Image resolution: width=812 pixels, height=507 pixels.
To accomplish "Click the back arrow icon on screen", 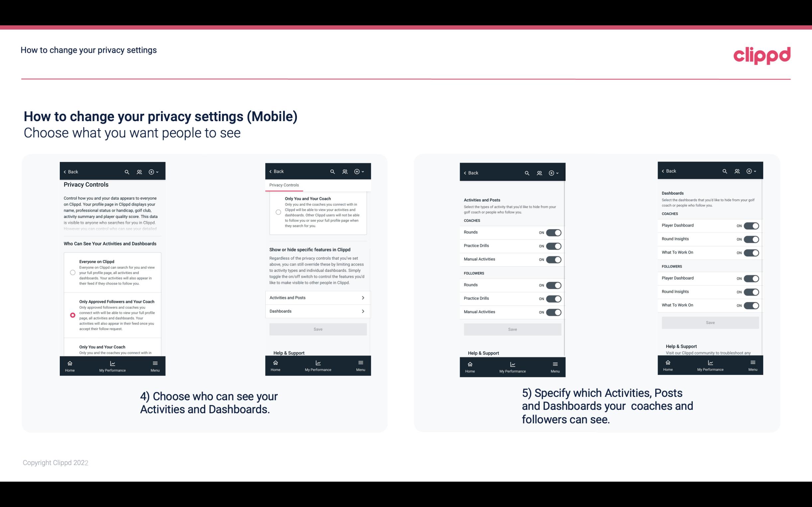I will pyautogui.click(x=65, y=172).
